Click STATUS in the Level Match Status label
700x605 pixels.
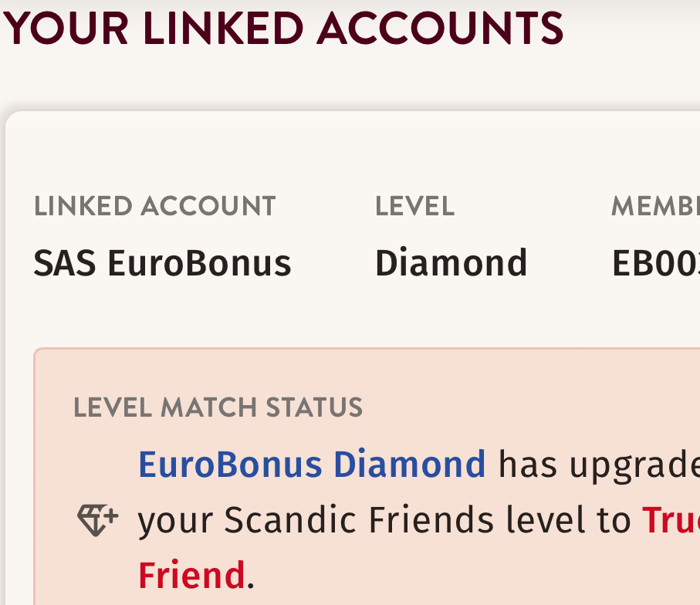[x=317, y=407]
